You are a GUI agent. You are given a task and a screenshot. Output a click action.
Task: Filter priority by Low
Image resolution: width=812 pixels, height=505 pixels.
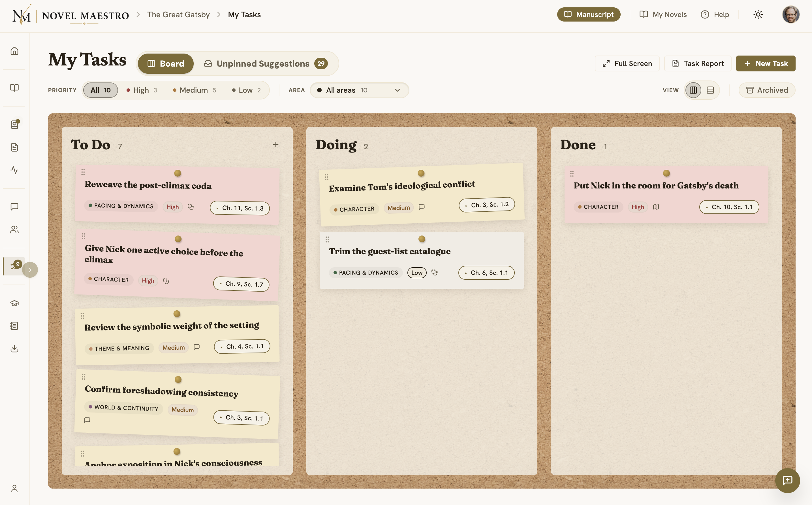coord(247,90)
